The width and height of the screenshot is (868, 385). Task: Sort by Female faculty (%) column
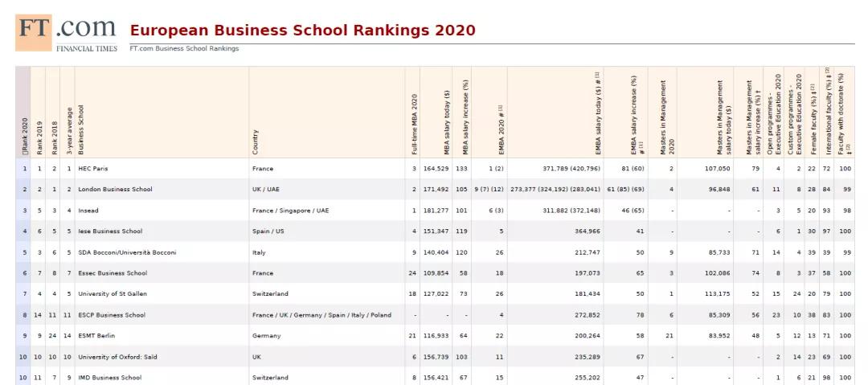point(813,113)
